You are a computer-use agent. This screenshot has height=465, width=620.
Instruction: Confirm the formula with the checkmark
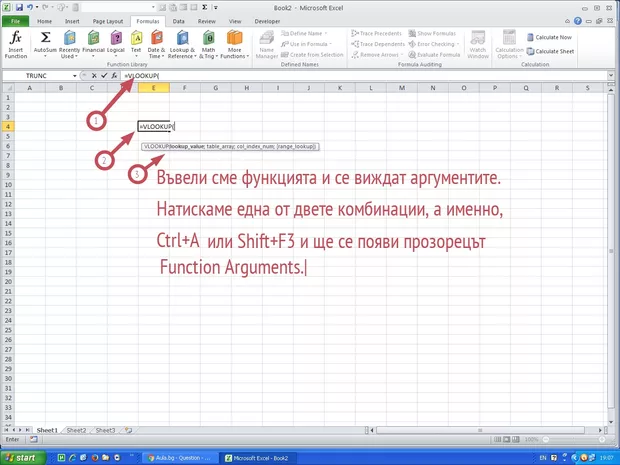pos(104,76)
